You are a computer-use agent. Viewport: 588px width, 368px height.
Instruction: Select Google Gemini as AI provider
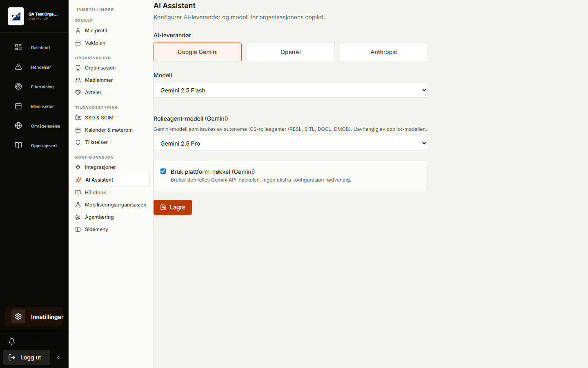[198, 52]
